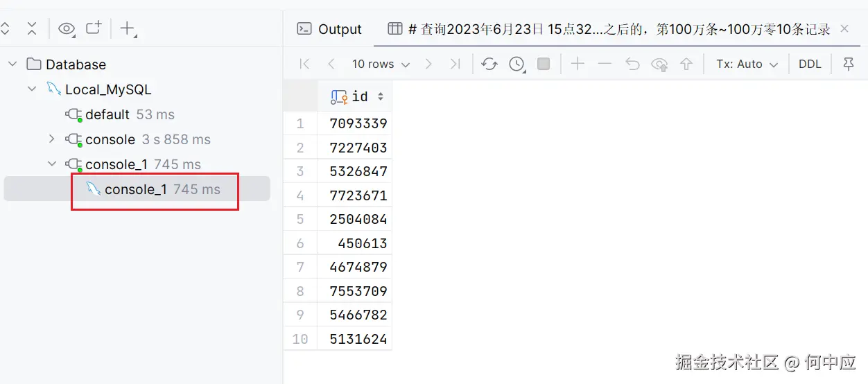The width and height of the screenshot is (868, 384).
Task: Go to next page of results
Action: click(428, 64)
